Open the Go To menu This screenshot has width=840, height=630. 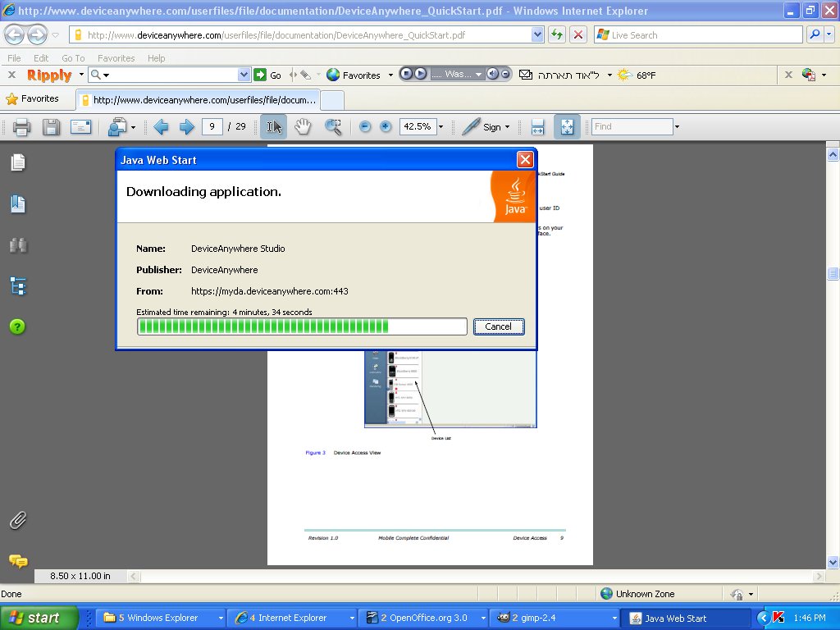click(73, 58)
